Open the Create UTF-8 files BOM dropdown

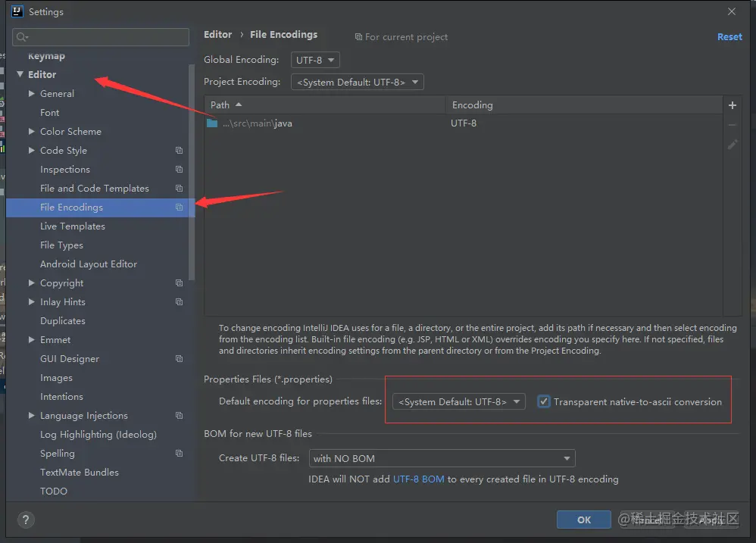(442, 458)
